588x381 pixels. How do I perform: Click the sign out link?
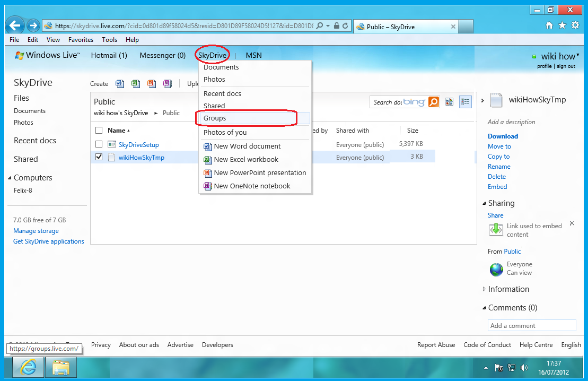point(566,66)
